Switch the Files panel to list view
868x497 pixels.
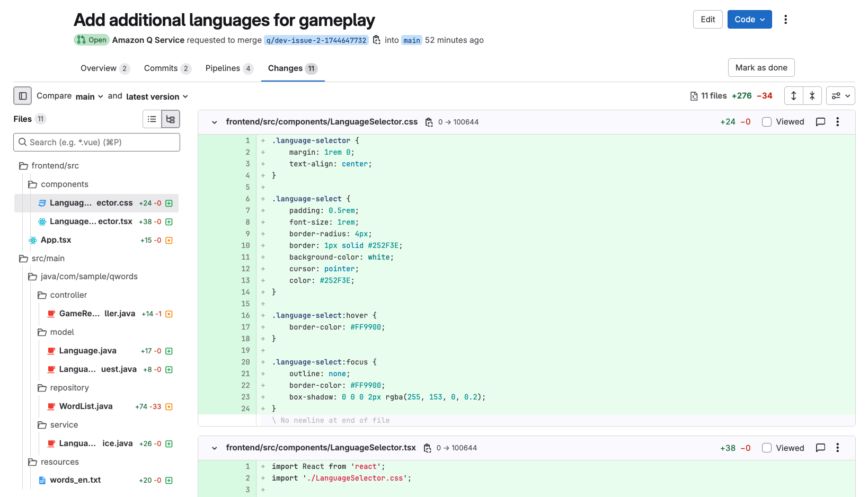pos(152,119)
